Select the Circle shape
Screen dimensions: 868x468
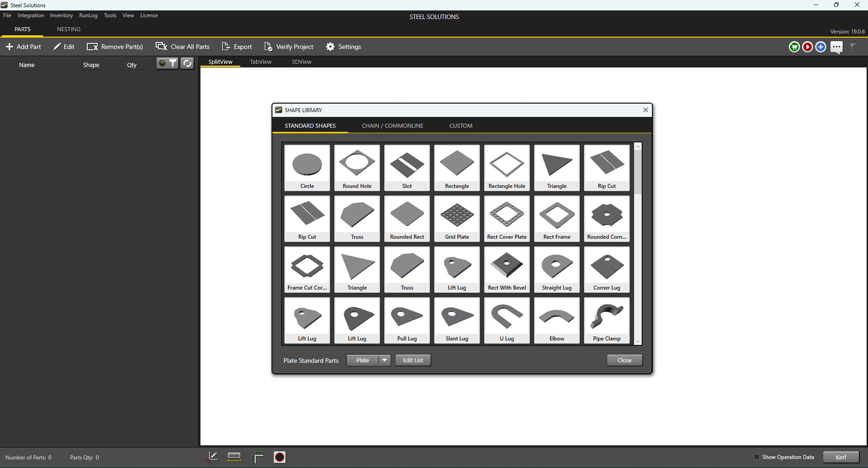point(307,167)
